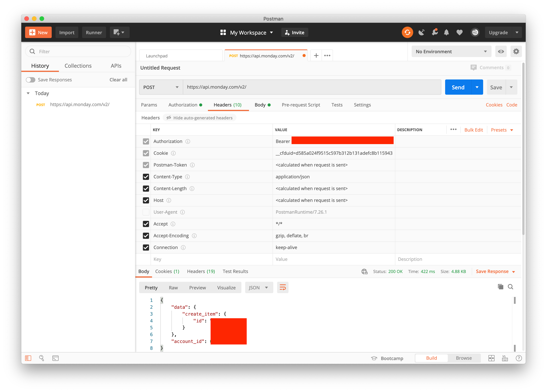
Task: Toggle the response word wrap icon
Action: tap(283, 288)
